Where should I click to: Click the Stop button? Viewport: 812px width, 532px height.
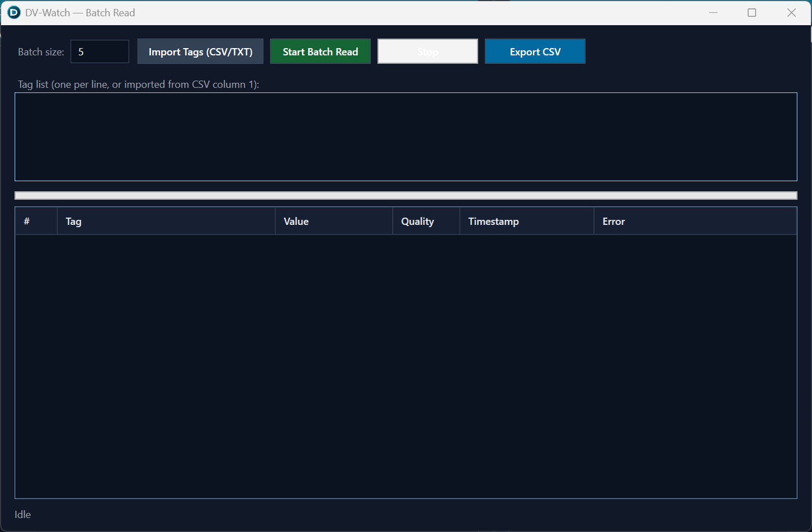coord(428,51)
